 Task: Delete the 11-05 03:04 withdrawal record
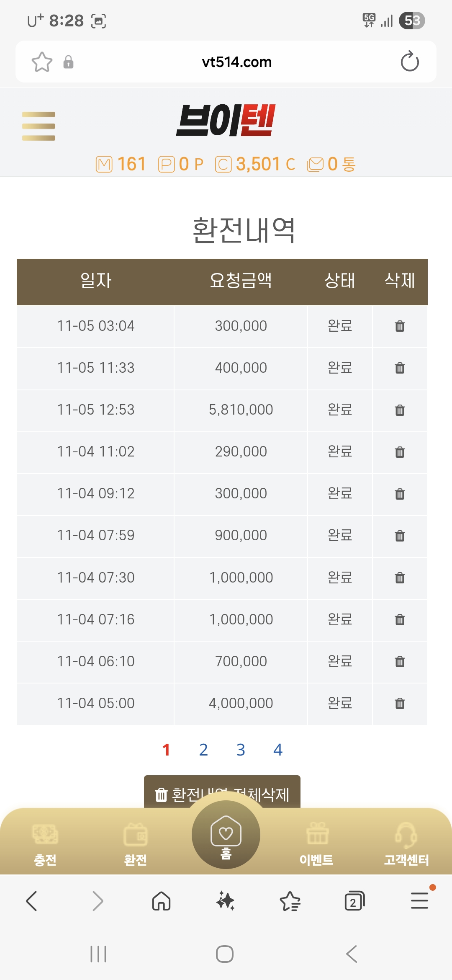400,326
